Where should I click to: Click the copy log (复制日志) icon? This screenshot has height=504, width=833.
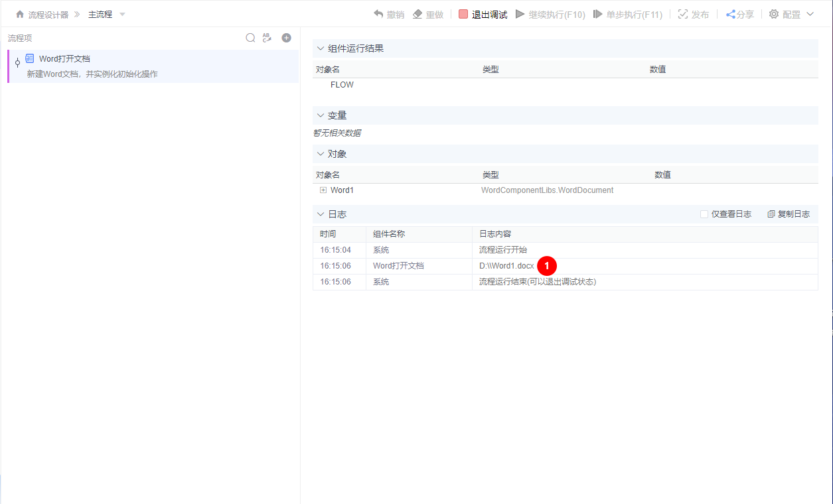click(x=769, y=214)
